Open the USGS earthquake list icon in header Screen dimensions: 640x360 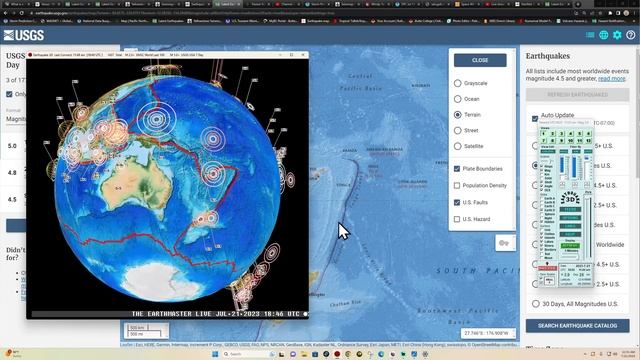pos(590,35)
